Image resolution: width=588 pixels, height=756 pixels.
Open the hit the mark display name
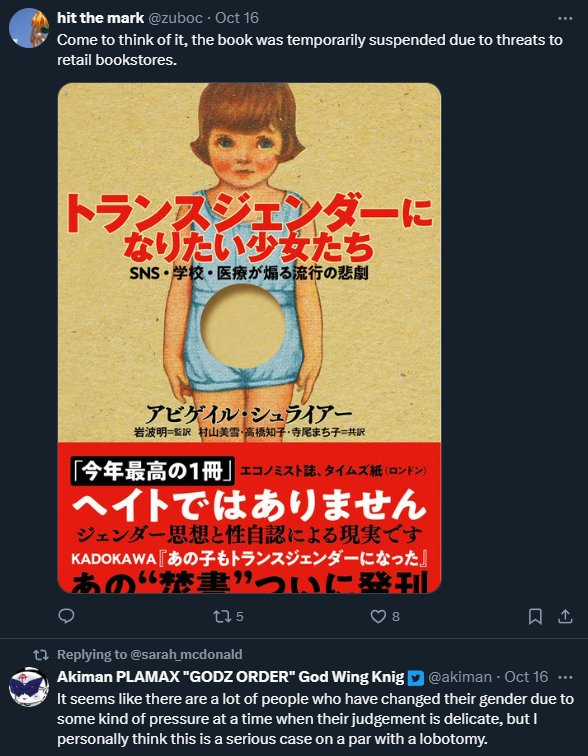pos(100,18)
